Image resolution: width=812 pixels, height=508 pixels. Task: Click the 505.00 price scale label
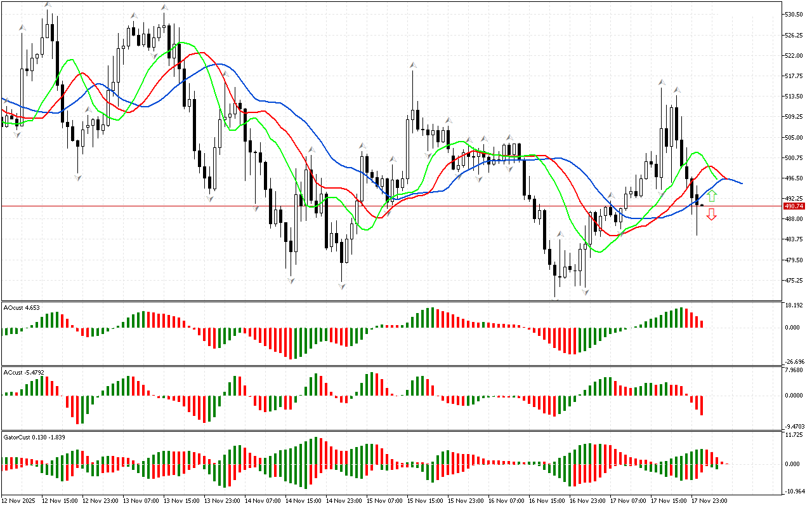pos(795,137)
